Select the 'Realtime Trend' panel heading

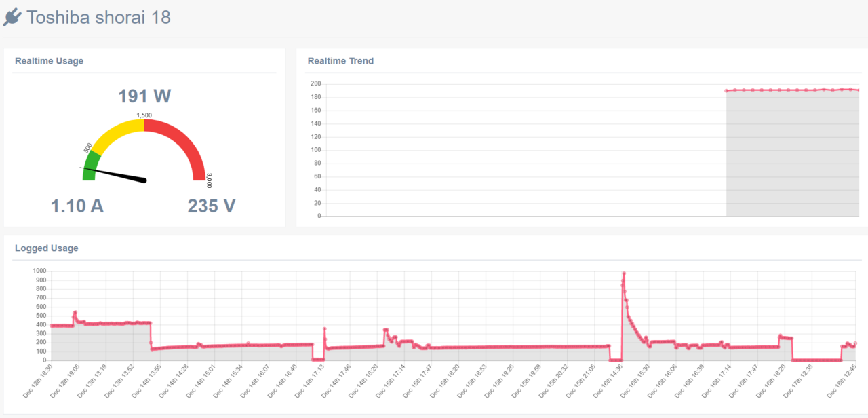[x=340, y=61]
